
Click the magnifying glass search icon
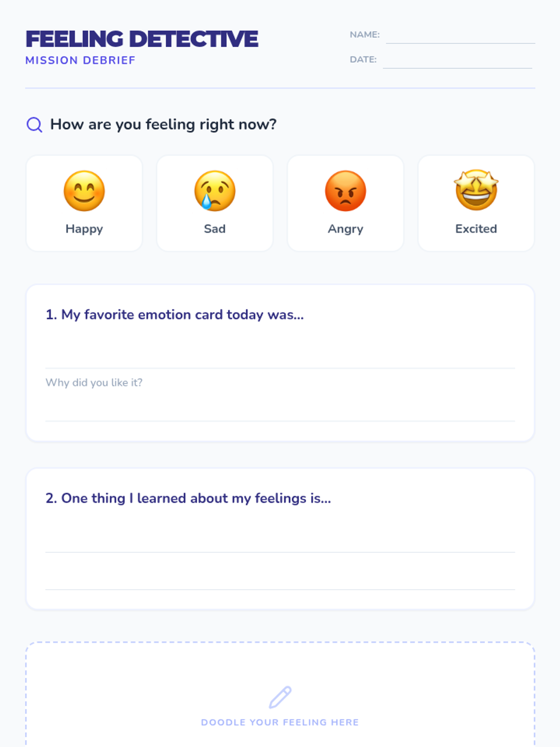coord(34,125)
